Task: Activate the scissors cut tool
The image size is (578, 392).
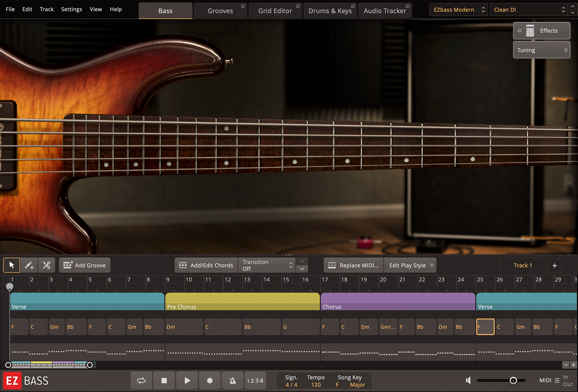Action: 46,265
